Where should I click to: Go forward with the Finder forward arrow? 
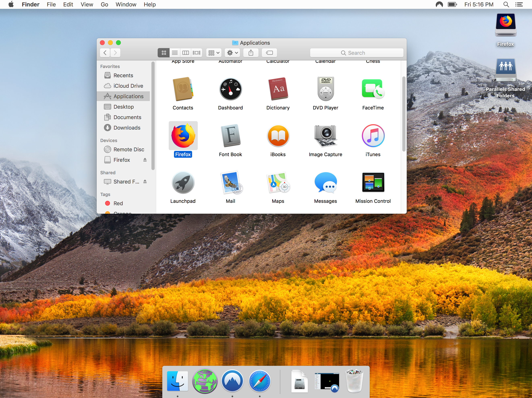tap(115, 53)
